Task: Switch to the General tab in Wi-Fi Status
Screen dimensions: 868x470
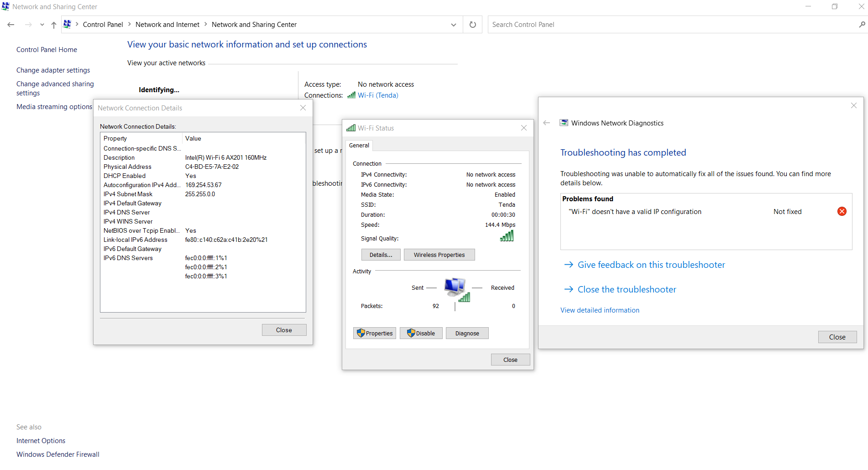Action: [x=359, y=145]
